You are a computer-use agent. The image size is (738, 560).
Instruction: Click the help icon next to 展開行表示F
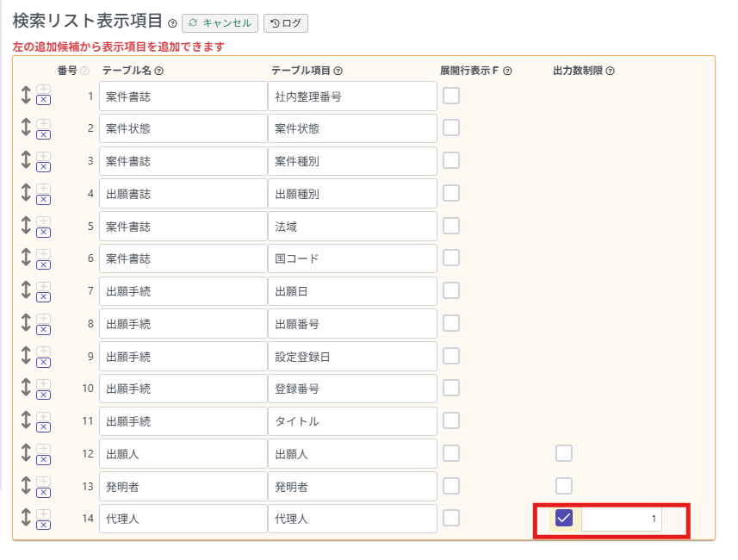coord(508,71)
